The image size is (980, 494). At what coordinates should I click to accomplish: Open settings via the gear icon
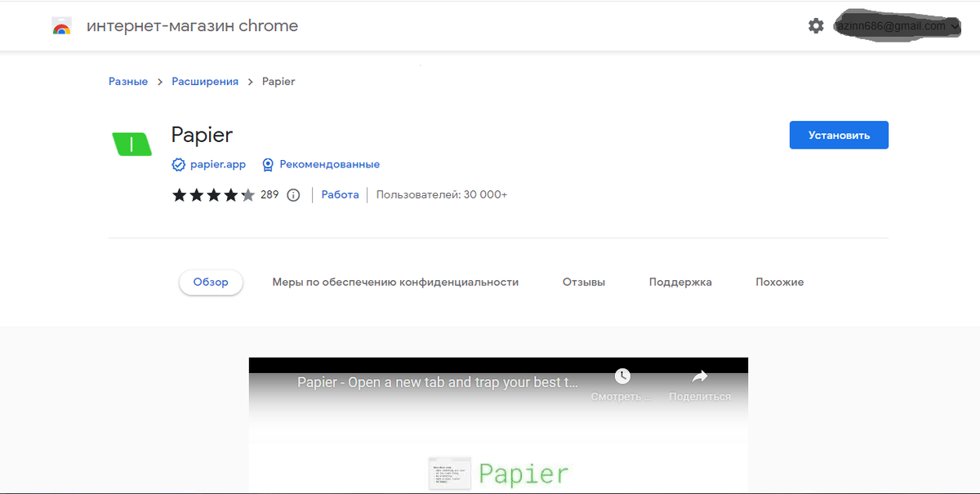(816, 26)
